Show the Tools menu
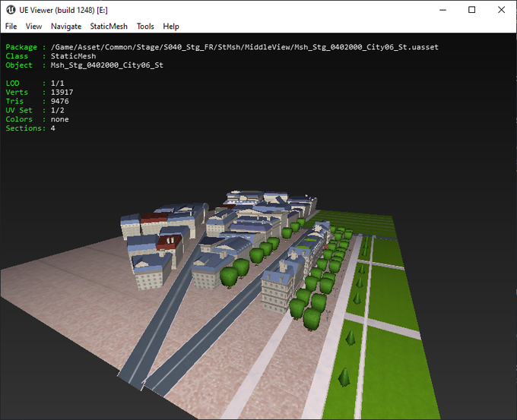This screenshot has width=517, height=420. (144, 26)
